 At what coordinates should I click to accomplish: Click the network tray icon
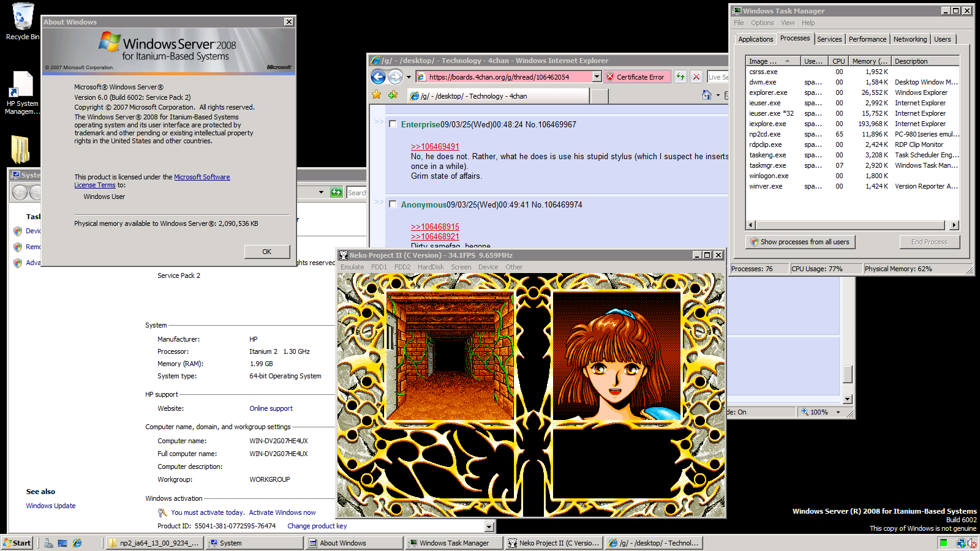pyautogui.click(x=960, y=543)
